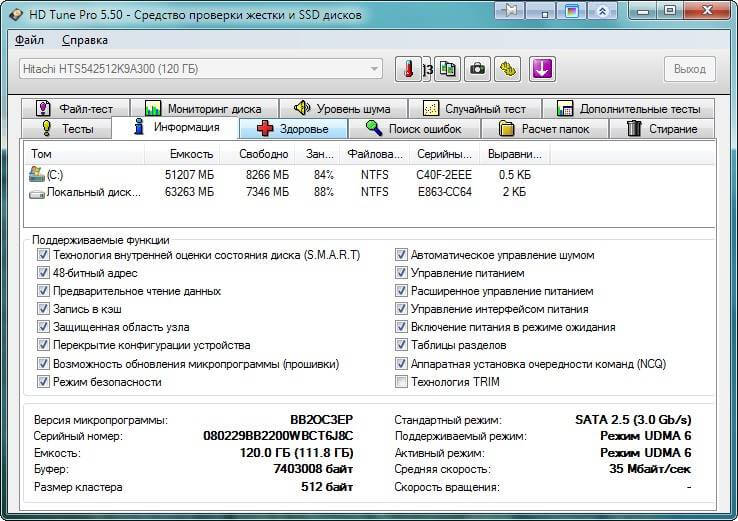Open the Справка menu
Image resolution: width=738 pixels, height=521 pixels.
pyautogui.click(x=85, y=40)
